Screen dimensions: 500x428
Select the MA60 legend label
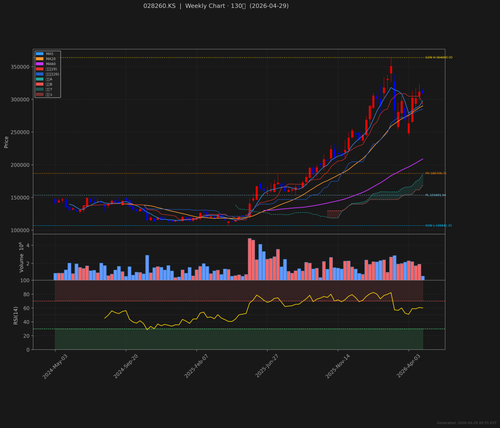coord(51,64)
